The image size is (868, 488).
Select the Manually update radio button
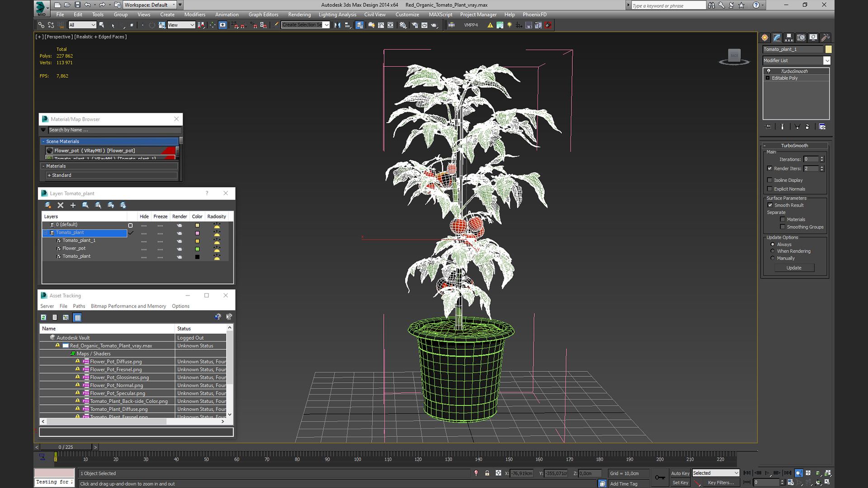[773, 258]
